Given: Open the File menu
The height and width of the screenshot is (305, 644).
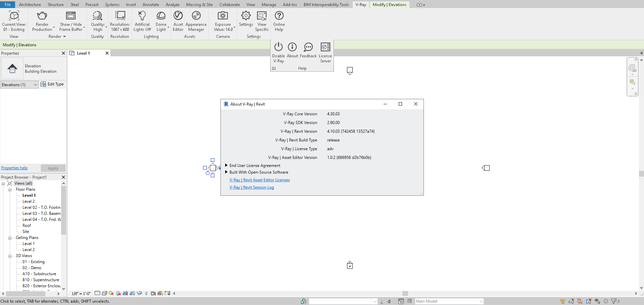Looking at the screenshot, I should [x=7, y=5].
